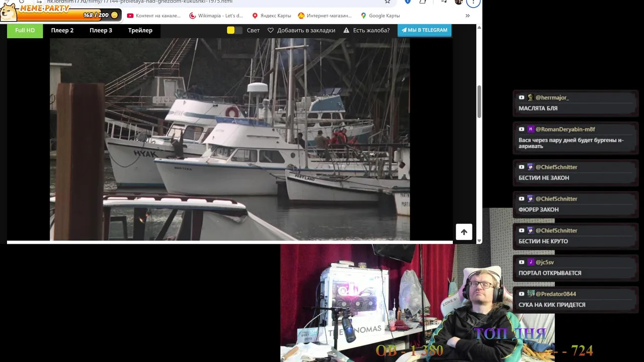The height and width of the screenshot is (362, 644).
Task: Open Google Карты bookmark
Action: [x=380, y=16]
